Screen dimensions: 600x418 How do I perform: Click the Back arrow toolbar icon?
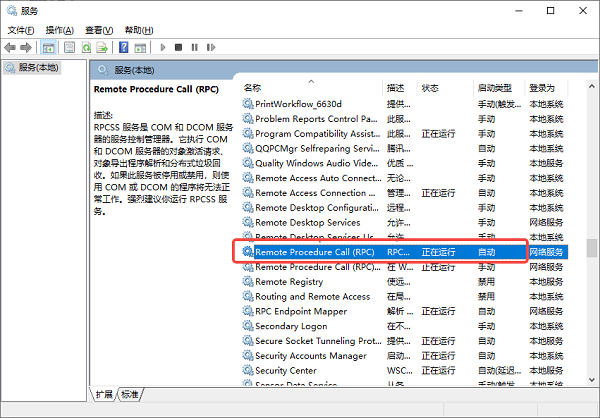[x=10, y=47]
